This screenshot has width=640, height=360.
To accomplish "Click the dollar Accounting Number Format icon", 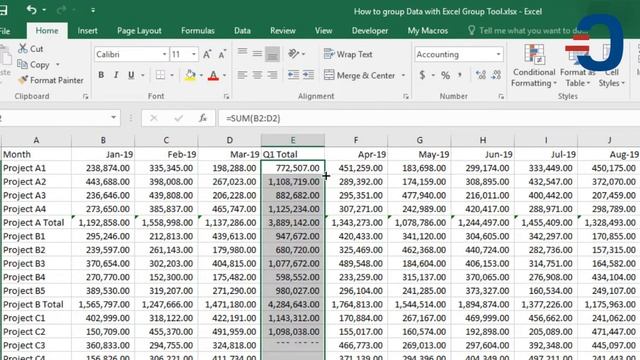I will tap(422, 75).
